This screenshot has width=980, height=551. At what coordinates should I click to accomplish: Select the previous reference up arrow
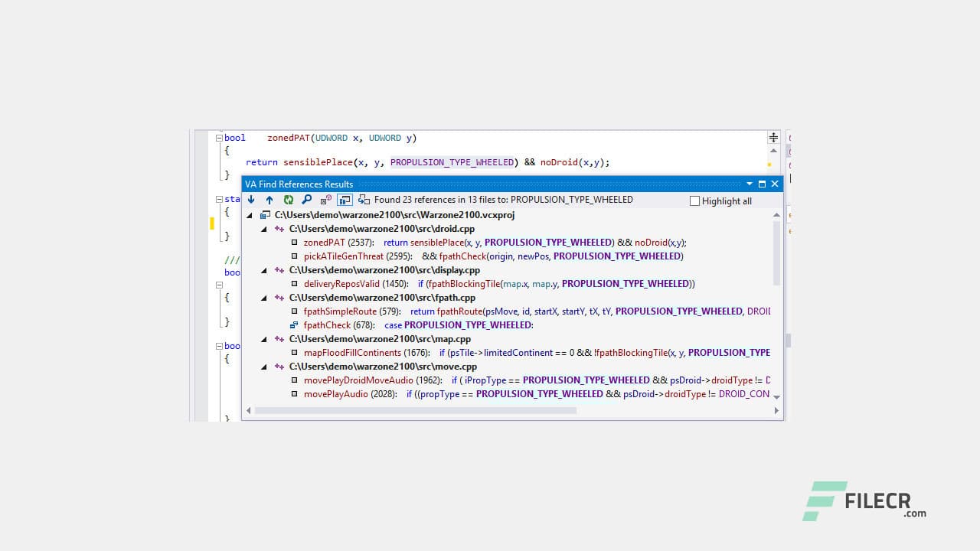[269, 200]
